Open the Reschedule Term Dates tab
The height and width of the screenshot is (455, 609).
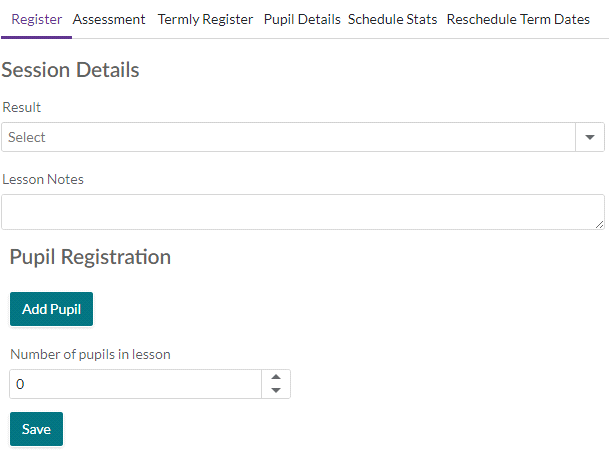pos(518,19)
